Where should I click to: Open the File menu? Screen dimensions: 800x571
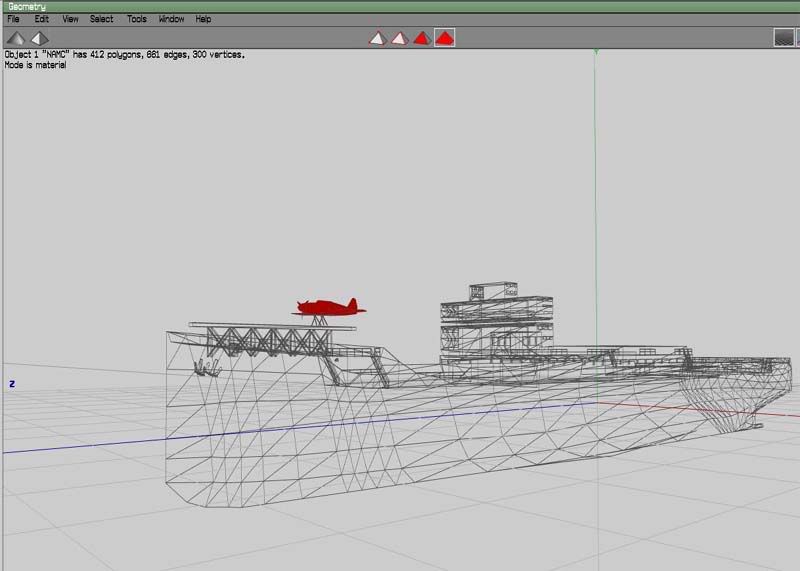pyautogui.click(x=13, y=19)
